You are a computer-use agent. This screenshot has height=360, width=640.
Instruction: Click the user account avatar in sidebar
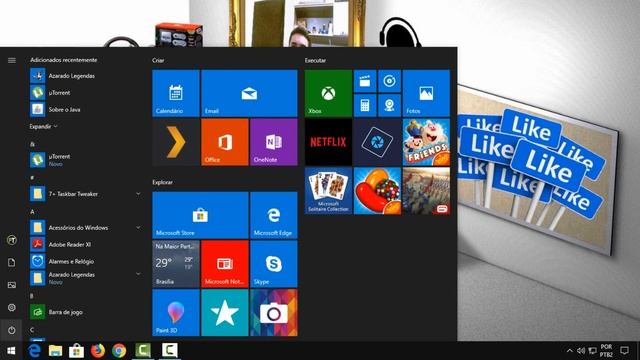click(11, 240)
